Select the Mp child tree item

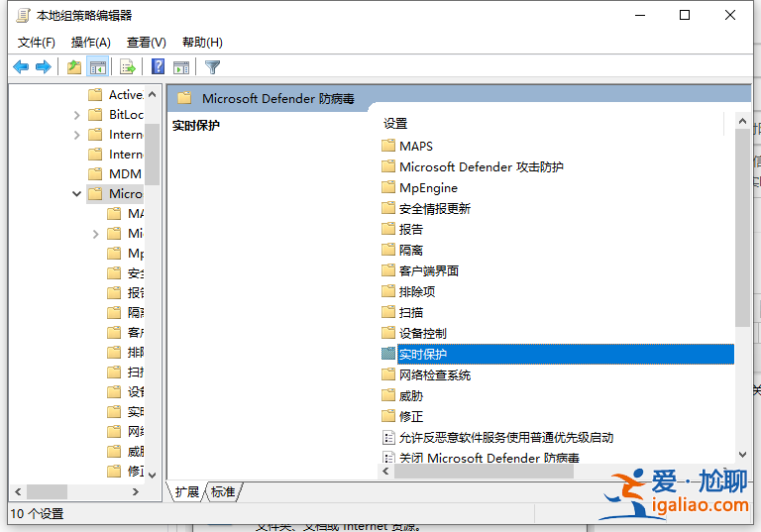126,253
